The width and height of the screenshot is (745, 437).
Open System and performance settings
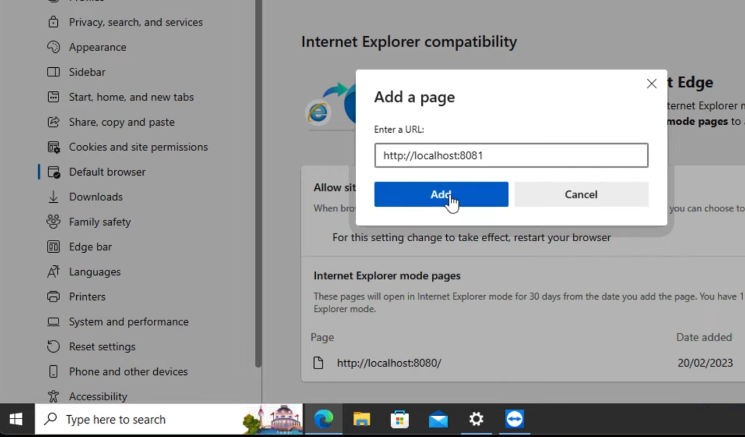(128, 322)
